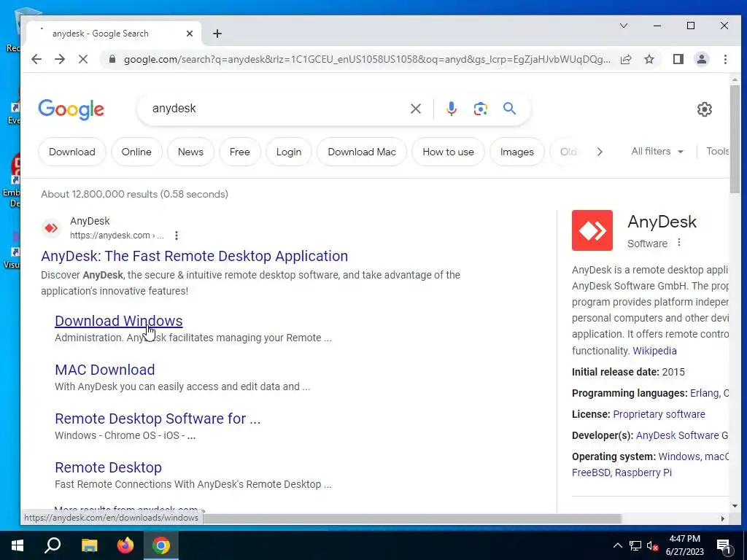Open the Erlang programming language link
747x560 pixels.
click(705, 393)
